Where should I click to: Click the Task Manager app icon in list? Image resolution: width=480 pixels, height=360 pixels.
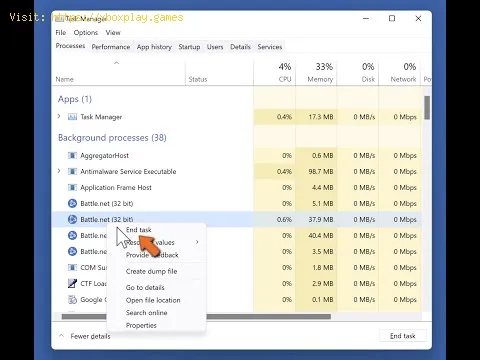coord(72,117)
